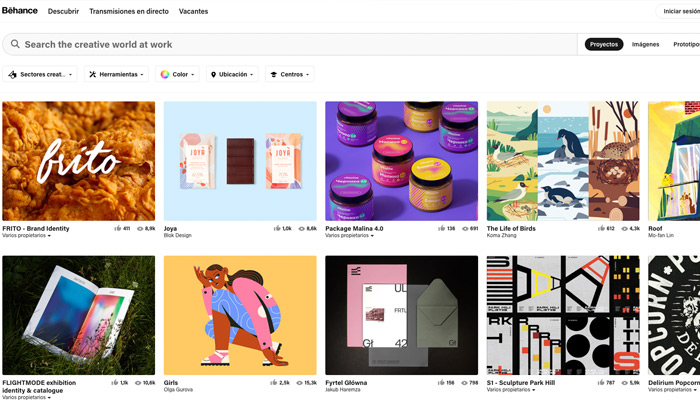
Task: Open the Joya project title link
Action: click(170, 228)
